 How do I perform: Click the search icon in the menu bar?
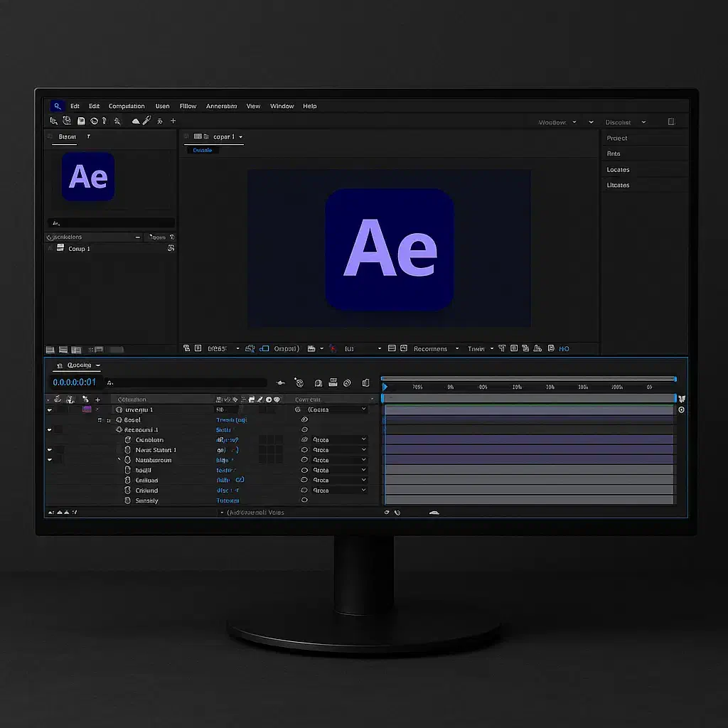point(58,106)
